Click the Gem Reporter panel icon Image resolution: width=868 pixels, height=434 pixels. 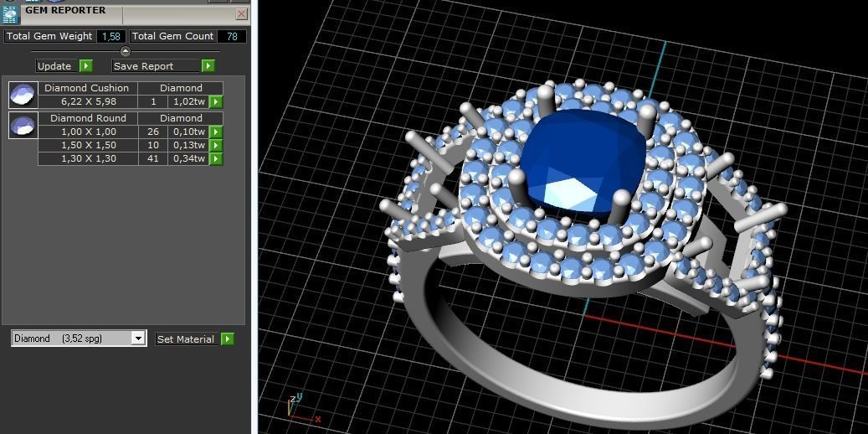pos(11,15)
